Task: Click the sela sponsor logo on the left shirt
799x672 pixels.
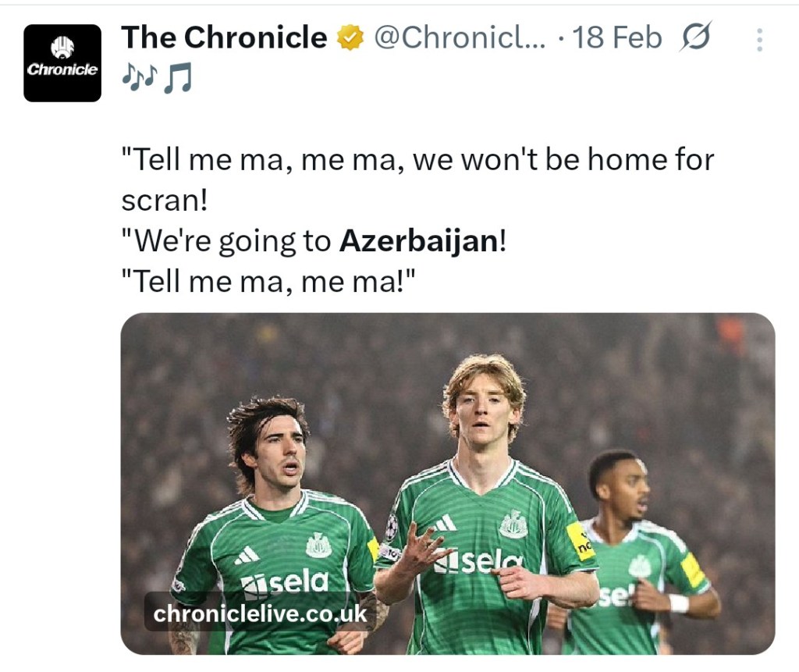Action: pyautogui.click(x=286, y=581)
